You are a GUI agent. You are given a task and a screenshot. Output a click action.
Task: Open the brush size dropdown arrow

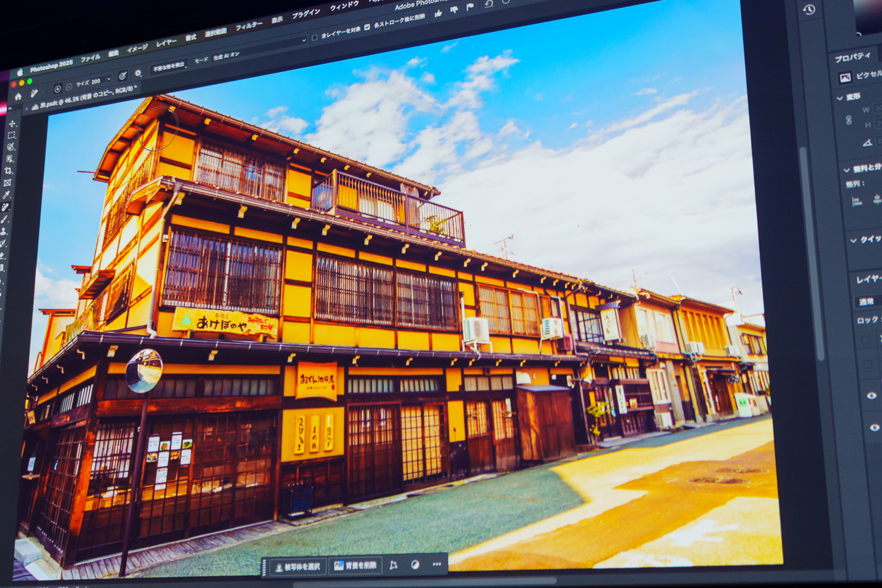pyautogui.click(x=109, y=79)
